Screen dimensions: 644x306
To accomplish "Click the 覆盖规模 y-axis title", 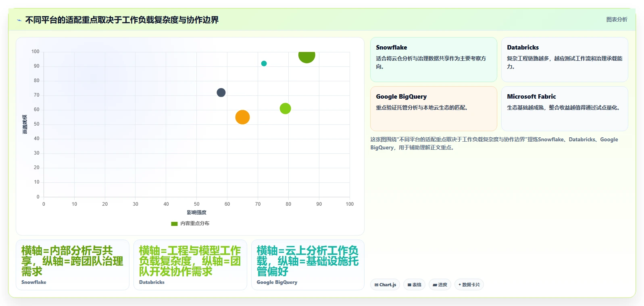I will pos(25,124).
